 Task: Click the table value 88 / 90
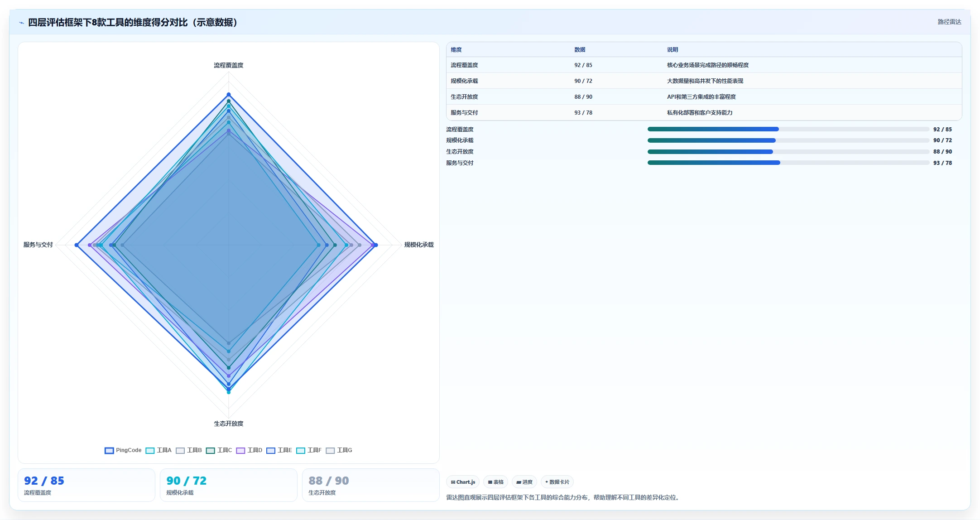pyautogui.click(x=583, y=97)
